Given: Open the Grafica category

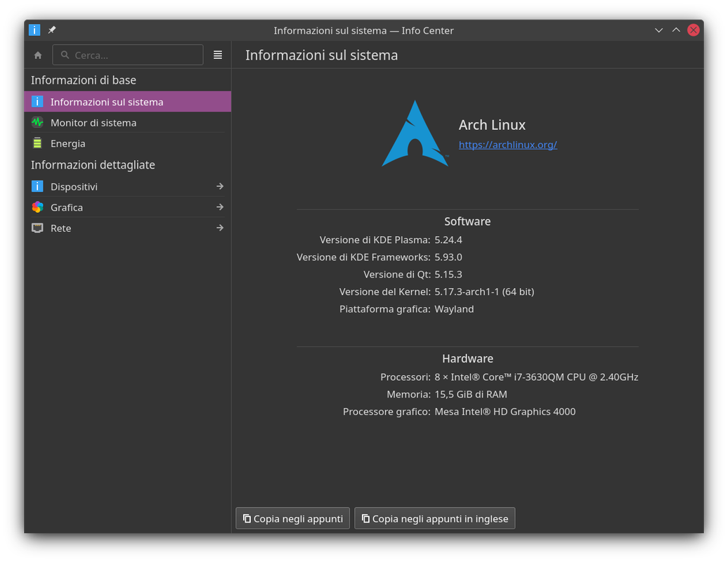Looking at the screenshot, I should [128, 207].
